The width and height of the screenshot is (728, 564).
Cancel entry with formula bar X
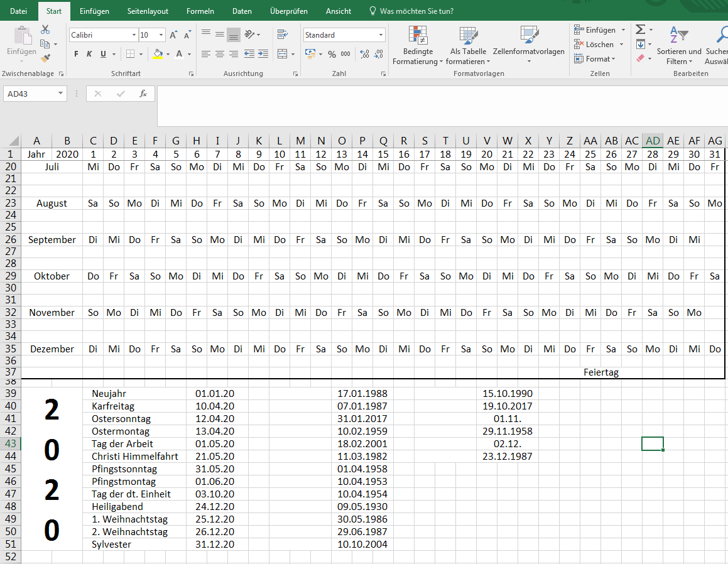[x=97, y=94]
